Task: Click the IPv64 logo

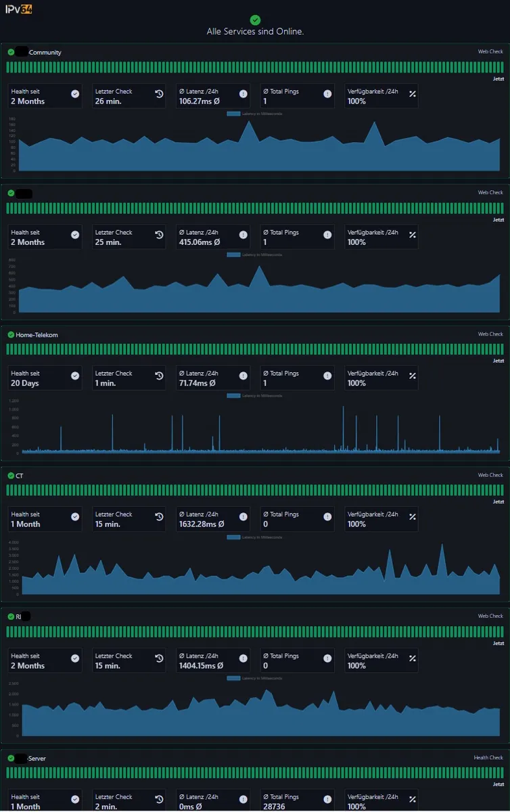Action: 19,10
